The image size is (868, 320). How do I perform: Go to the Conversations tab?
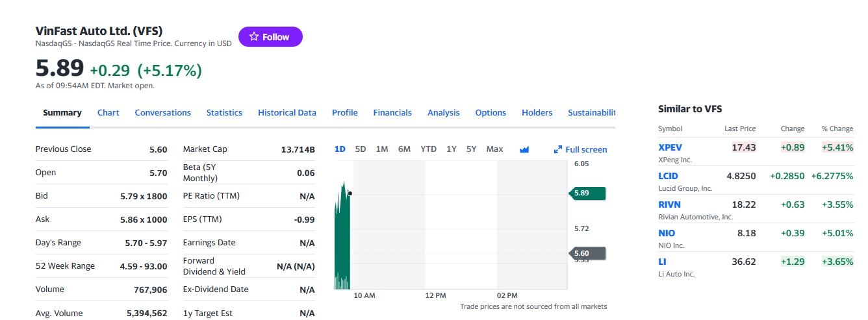coord(163,112)
